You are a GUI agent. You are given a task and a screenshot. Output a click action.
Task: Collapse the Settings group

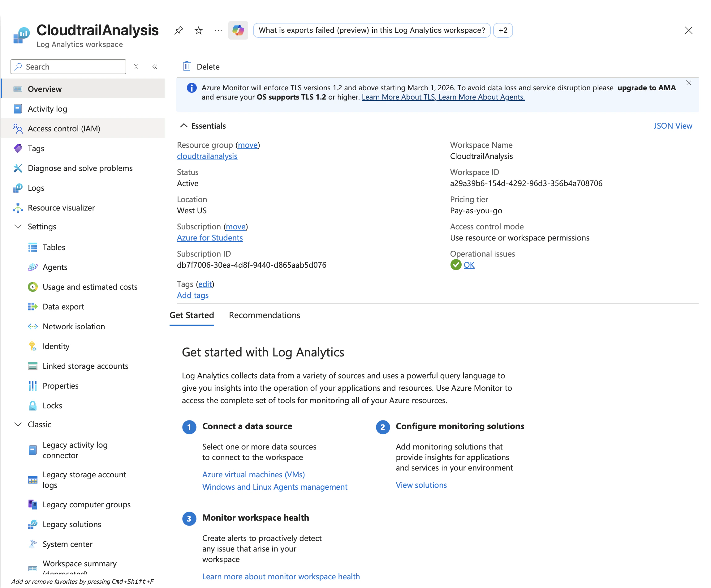coord(18,227)
